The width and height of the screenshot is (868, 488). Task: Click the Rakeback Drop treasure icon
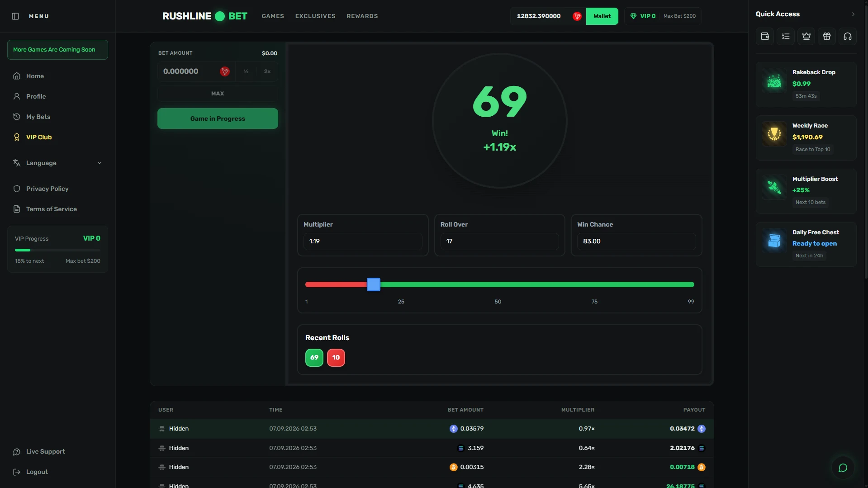pos(774,81)
